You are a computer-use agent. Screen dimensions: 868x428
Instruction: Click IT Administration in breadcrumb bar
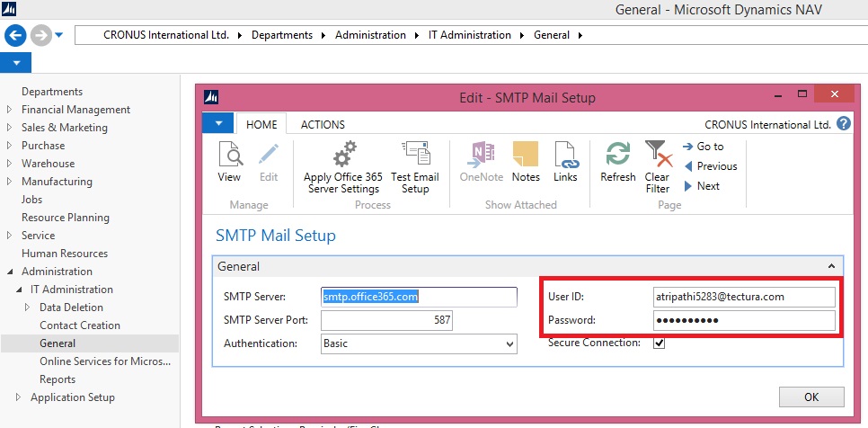pos(470,35)
